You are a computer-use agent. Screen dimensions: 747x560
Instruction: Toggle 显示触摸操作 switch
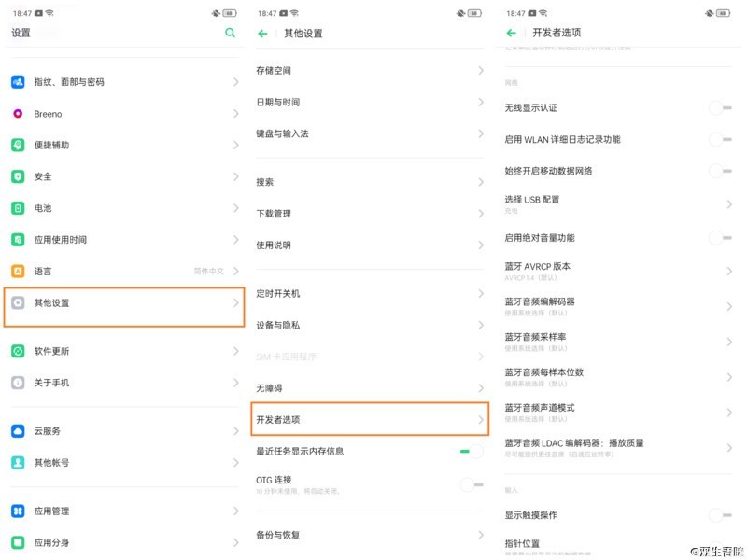pos(720,515)
